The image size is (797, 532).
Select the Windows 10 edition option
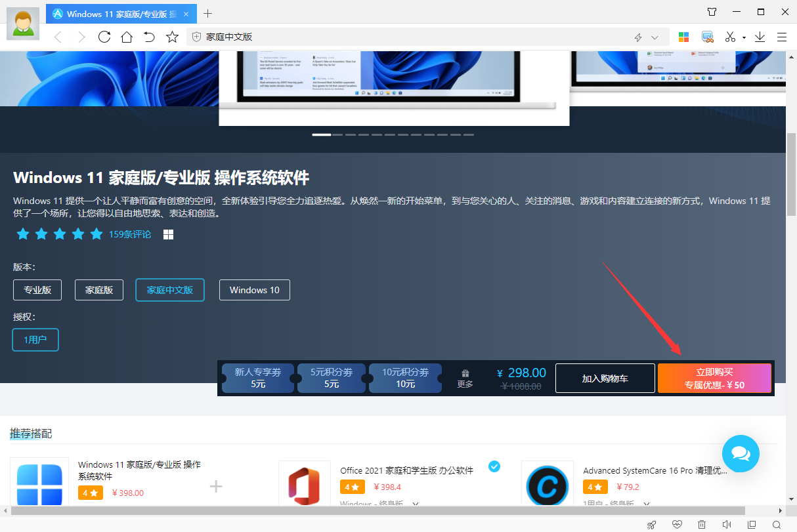point(255,290)
